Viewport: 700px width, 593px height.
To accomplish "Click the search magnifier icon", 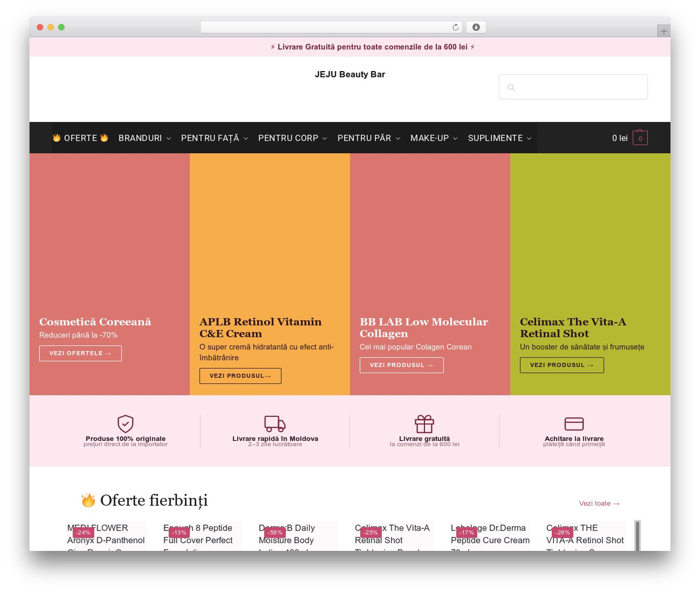I will coord(511,88).
